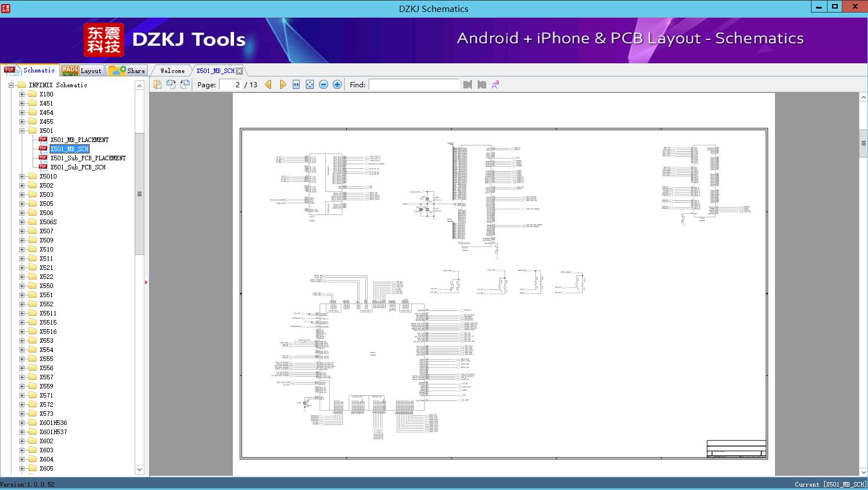Open X501_Sub_PCB_PLACEMENT PDF file
Screen dimensions: 868x490
[x=88, y=158]
